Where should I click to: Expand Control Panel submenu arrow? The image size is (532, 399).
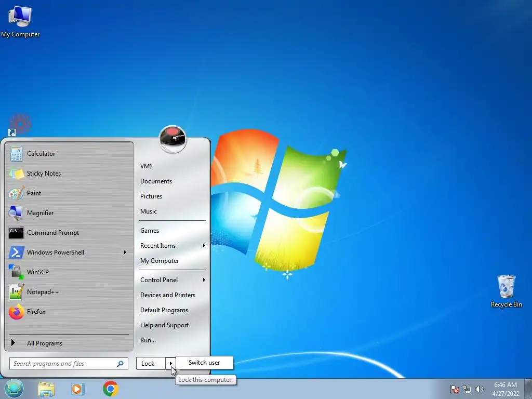[204, 280]
